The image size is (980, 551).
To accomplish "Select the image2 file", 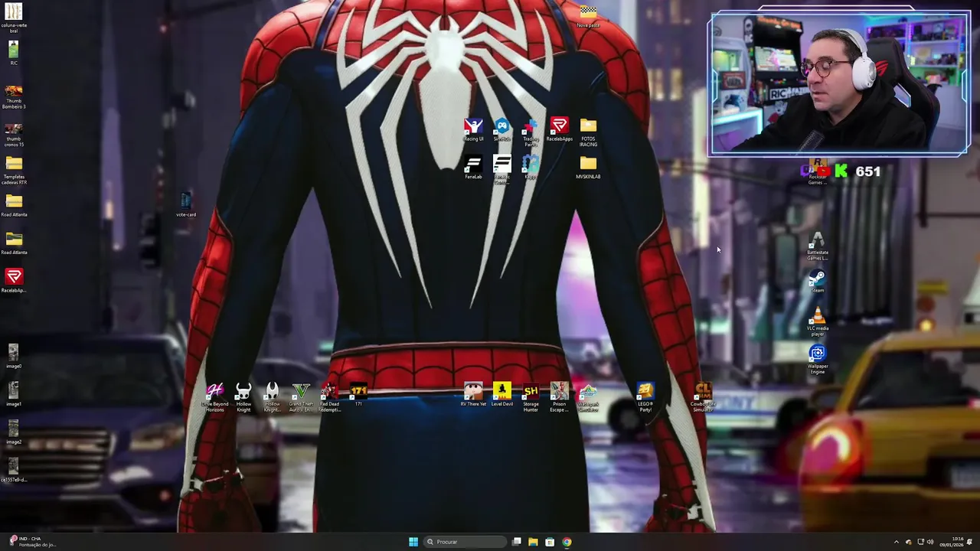I will [x=14, y=432].
